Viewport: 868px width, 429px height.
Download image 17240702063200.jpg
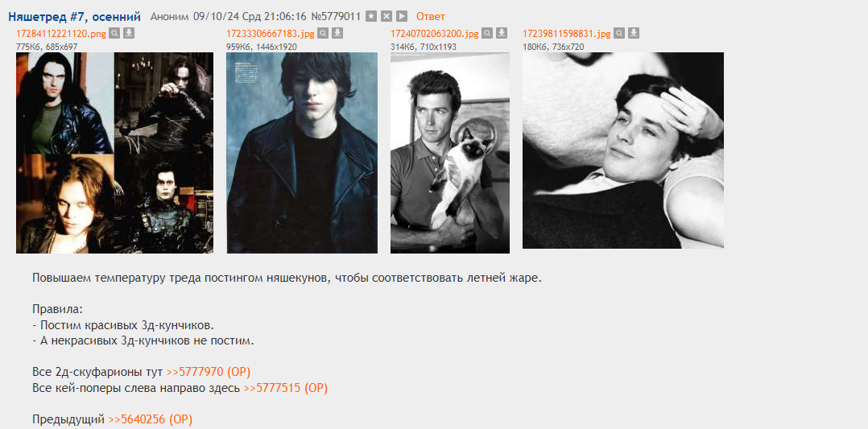coord(502,33)
